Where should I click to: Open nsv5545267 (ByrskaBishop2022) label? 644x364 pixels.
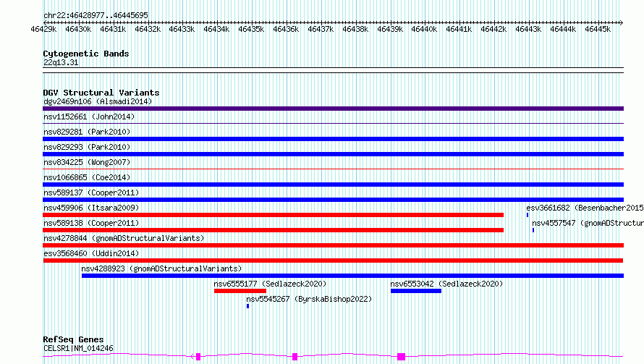(x=309, y=299)
